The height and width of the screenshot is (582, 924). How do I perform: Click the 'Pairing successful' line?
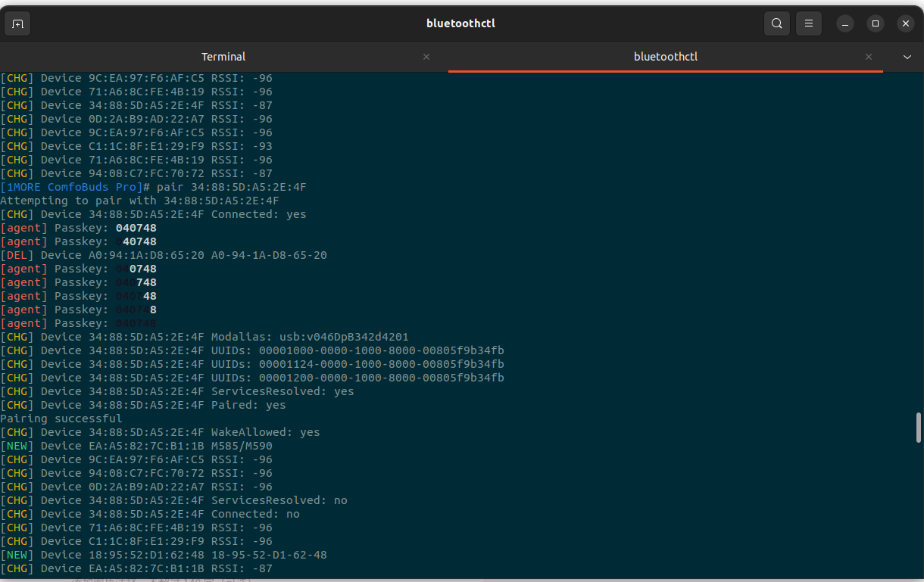tap(61, 419)
